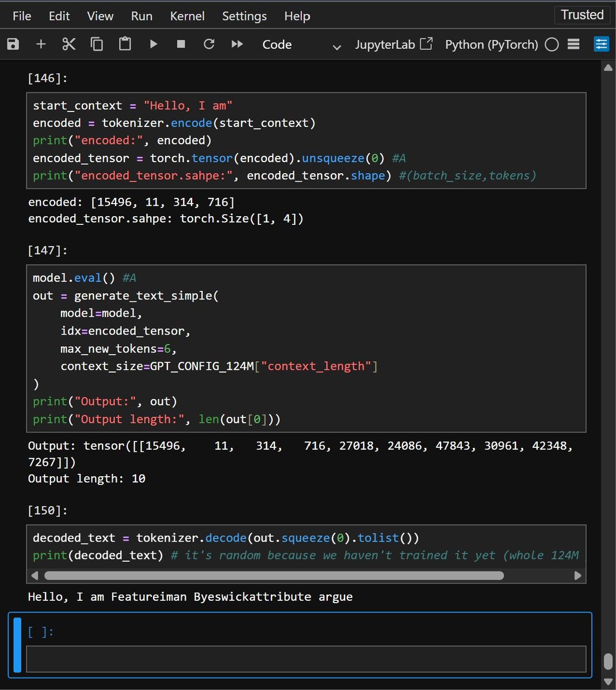Cut the selected cell with the scissors icon
This screenshot has width=616, height=690.
point(69,44)
